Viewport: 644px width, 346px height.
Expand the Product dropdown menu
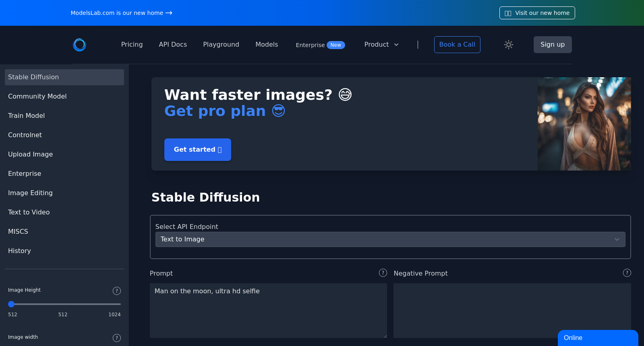[x=381, y=45]
